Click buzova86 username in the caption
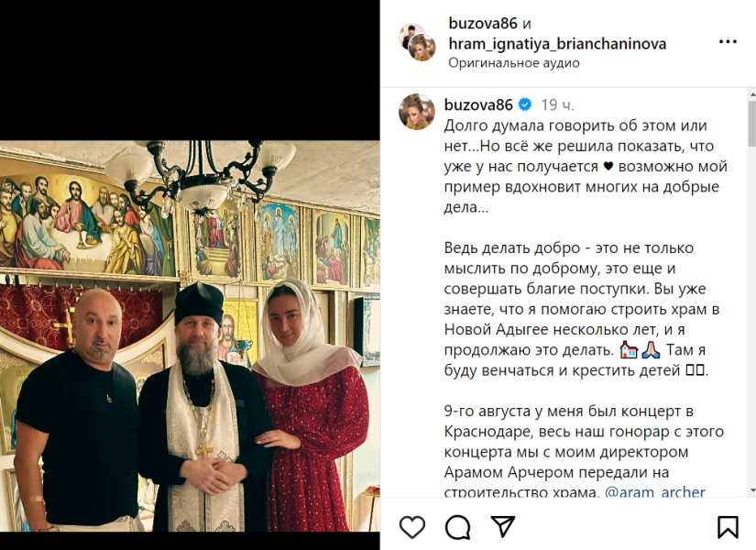Viewport: 756px width, 550px height. (x=478, y=104)
